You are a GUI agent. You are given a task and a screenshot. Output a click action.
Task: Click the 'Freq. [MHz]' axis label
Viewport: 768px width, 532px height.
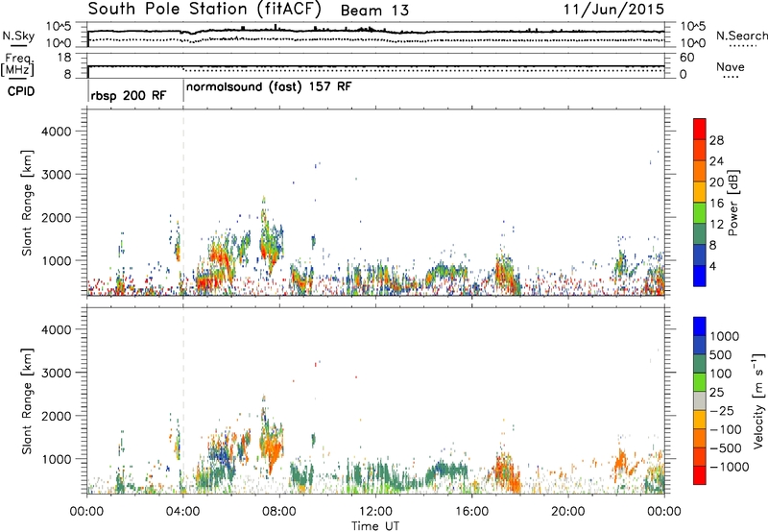click(18, 64)
